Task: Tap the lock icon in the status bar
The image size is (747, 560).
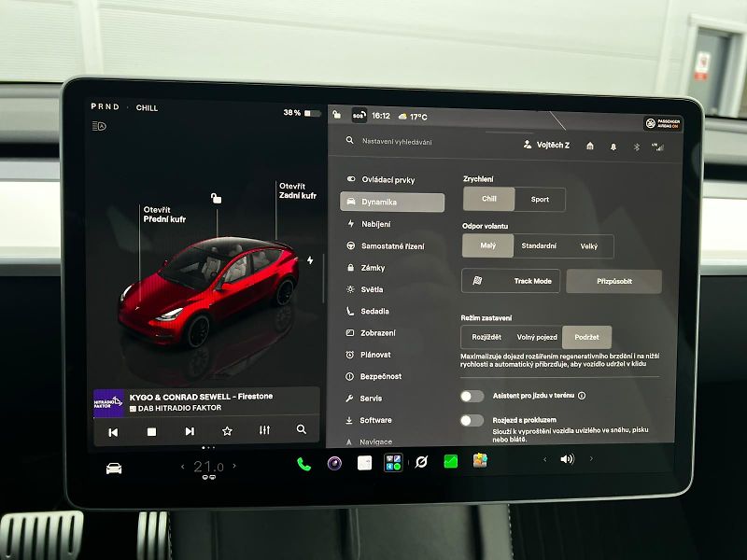Action: 337,114
